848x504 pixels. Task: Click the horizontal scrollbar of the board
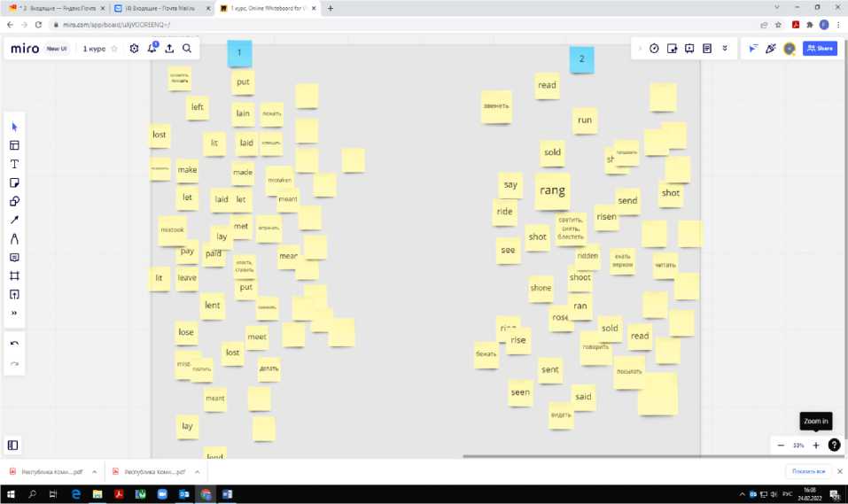pyautogui.click(x=581, y=456)
